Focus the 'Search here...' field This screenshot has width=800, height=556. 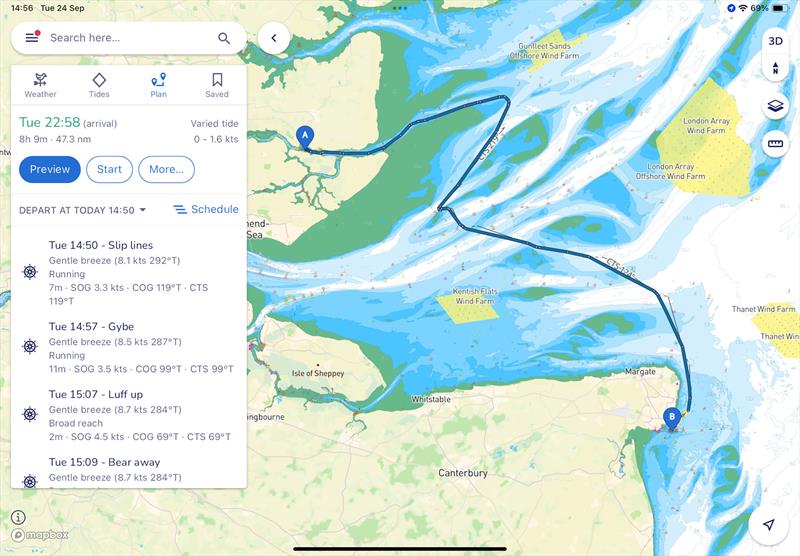click(129, 38)
